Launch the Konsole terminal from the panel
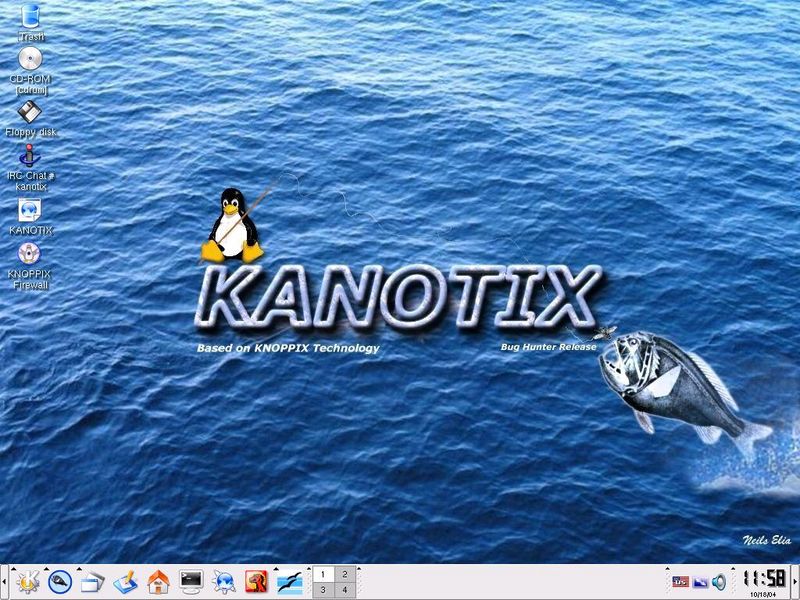 pos(191,582)
